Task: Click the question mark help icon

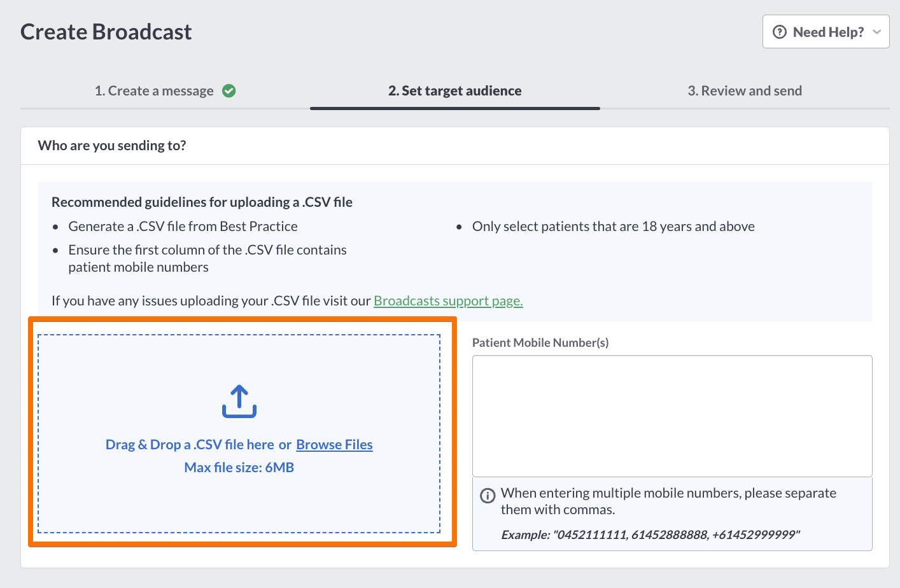Action: pyautogui.click(x=780, y=32)
